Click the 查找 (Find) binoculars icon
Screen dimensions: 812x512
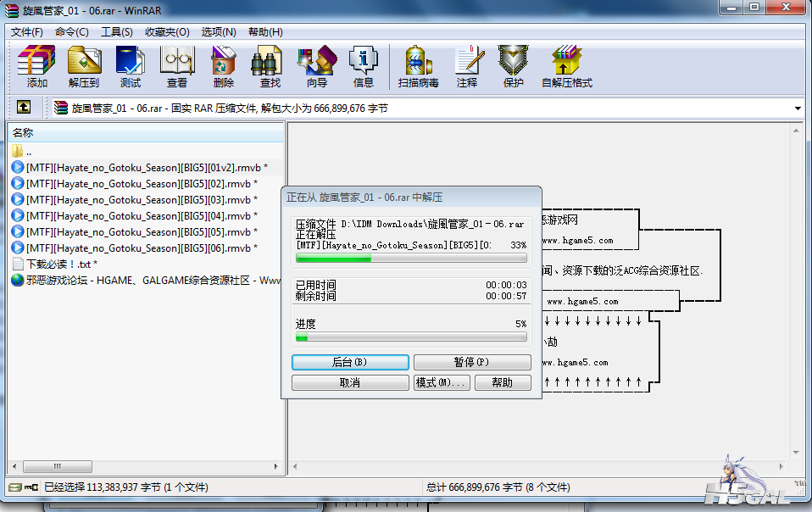coord(270,67)
